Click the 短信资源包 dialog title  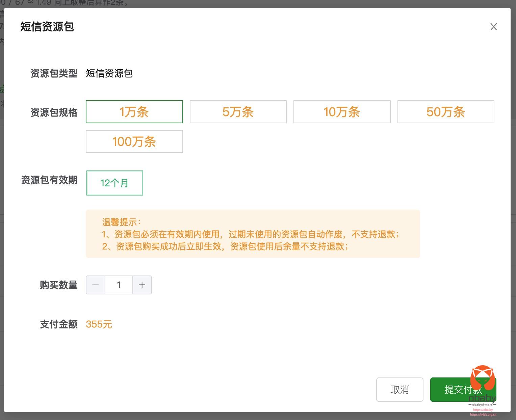click(47, 27)
